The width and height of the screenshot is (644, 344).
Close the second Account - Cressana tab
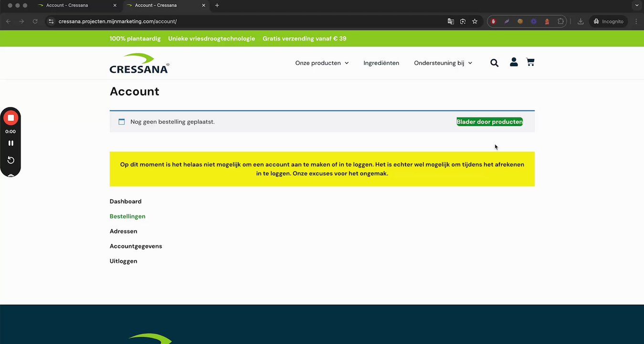pyautogui.click(x=203, y=5)
